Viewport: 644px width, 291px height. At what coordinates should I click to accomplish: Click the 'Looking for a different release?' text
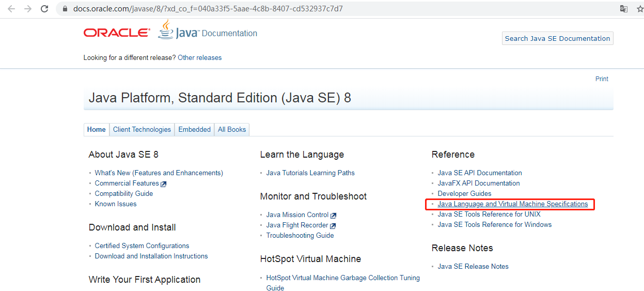(130, 58)
